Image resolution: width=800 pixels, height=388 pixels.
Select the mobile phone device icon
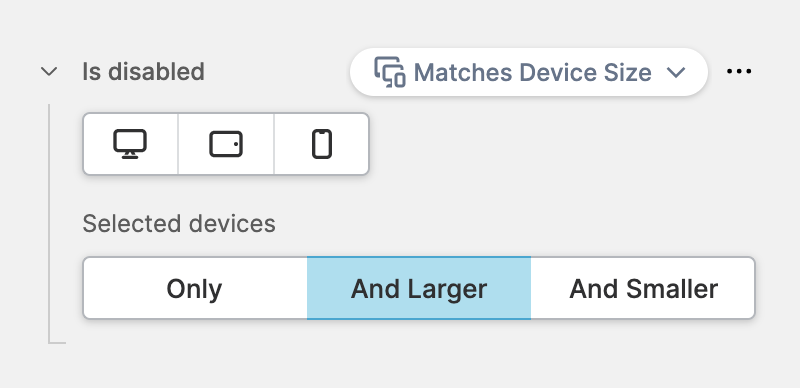pyautogui.click(x=322, y=144)
